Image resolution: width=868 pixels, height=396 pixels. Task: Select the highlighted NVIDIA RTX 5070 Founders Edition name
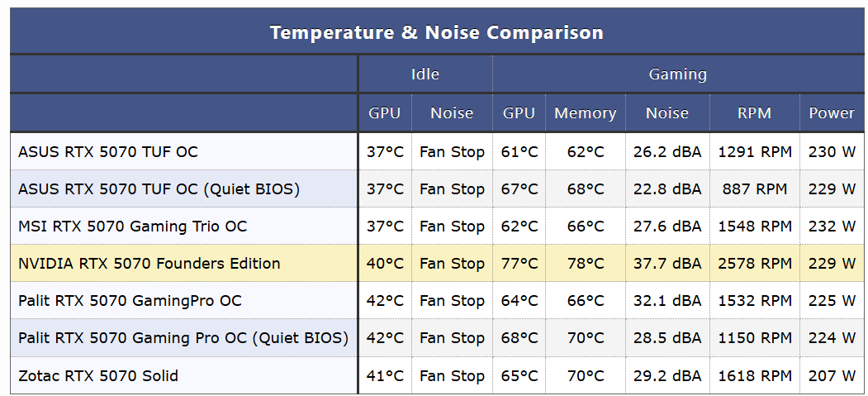tap(149, 264)
